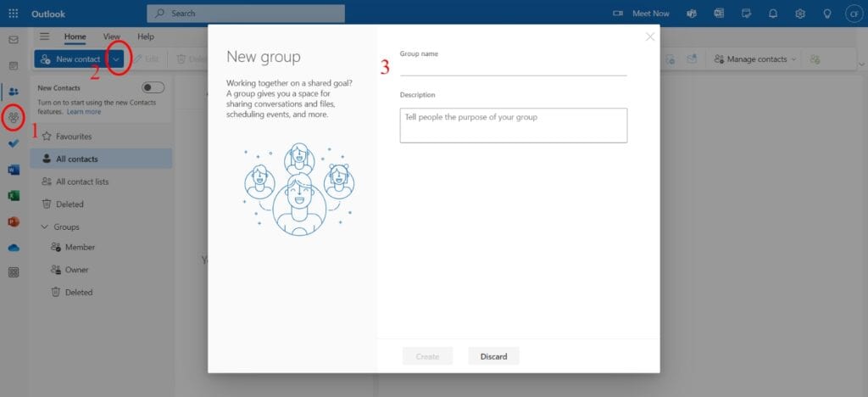Open CF account profile avatar
The height and width of the screenshot is (397, 868).
(854, 14)
